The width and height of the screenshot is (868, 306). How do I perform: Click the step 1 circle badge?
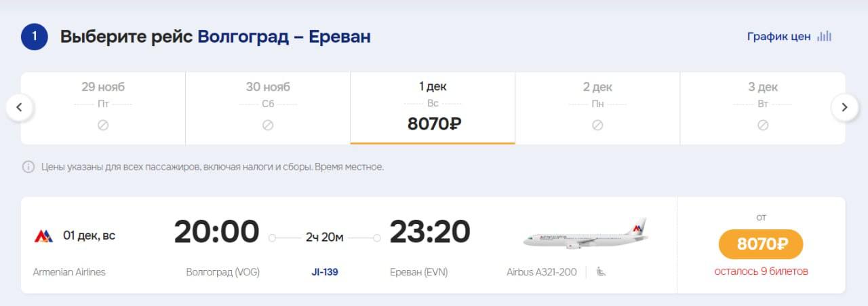(x=35, y=37)
